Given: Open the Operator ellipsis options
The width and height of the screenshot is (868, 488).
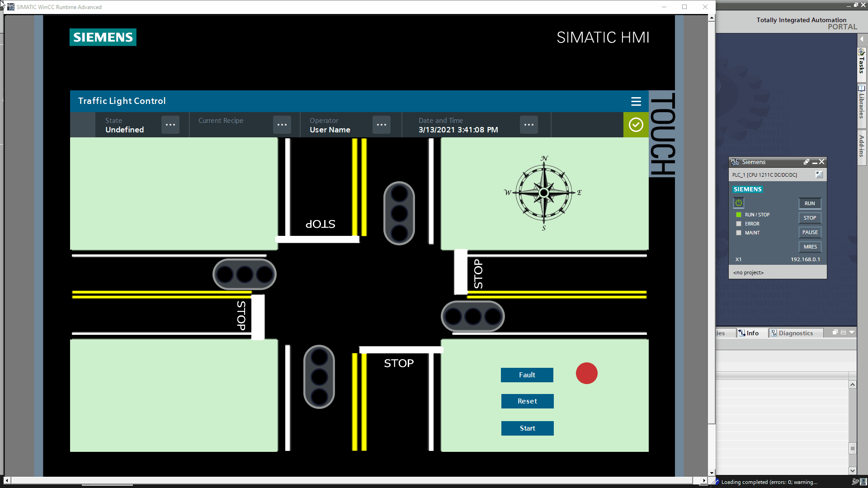Looking at the screenshot, I should tap(381, 125).
